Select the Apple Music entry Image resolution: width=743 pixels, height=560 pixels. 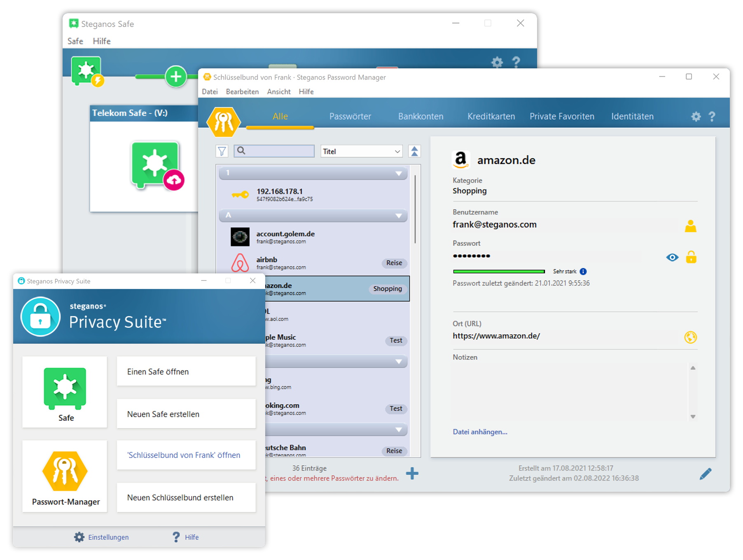coord(337,341)
